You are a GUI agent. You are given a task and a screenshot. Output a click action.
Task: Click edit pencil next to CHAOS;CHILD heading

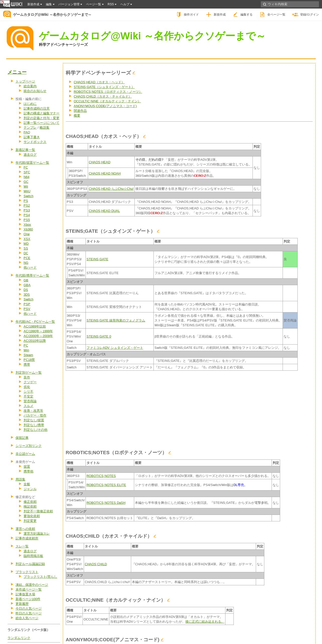(x=155, y=536)
